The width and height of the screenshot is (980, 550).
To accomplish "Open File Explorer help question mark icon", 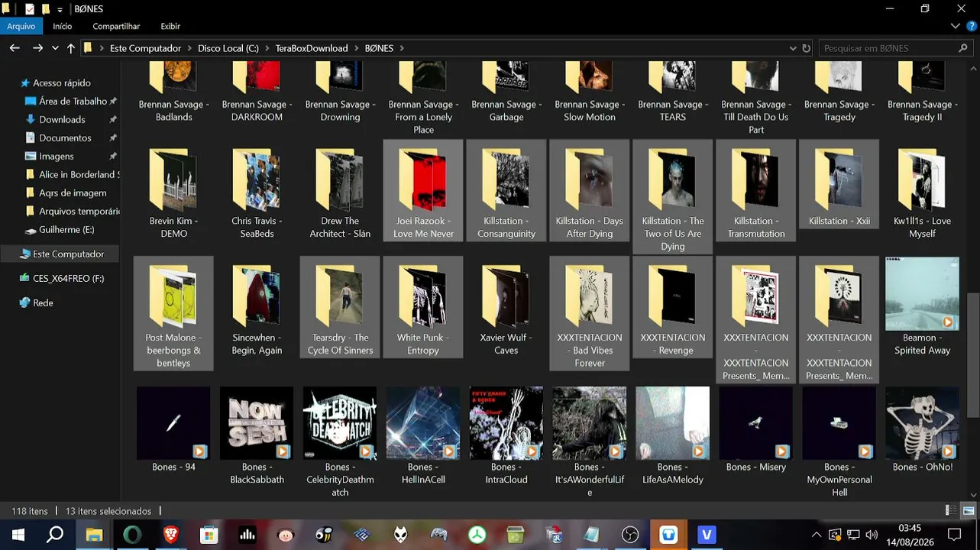I will click(971, 26).
